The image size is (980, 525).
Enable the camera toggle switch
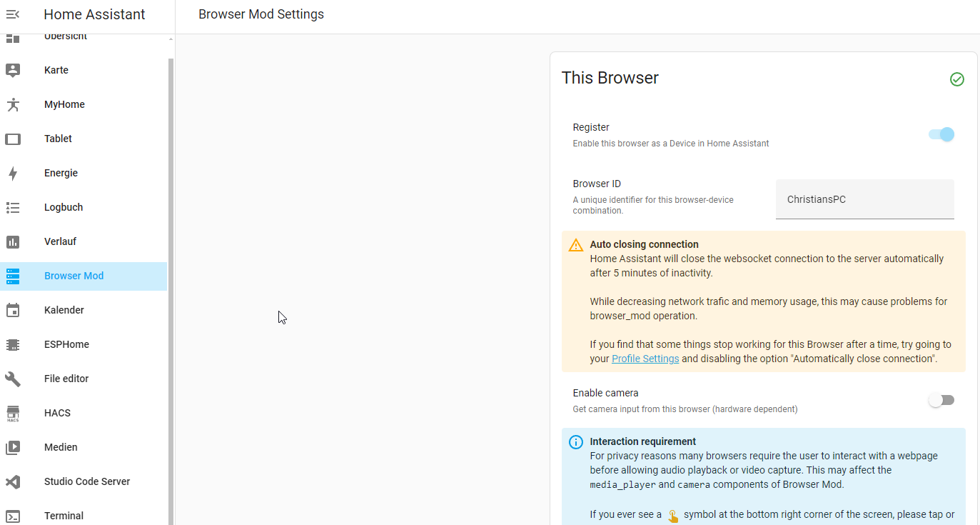point(941,400)
